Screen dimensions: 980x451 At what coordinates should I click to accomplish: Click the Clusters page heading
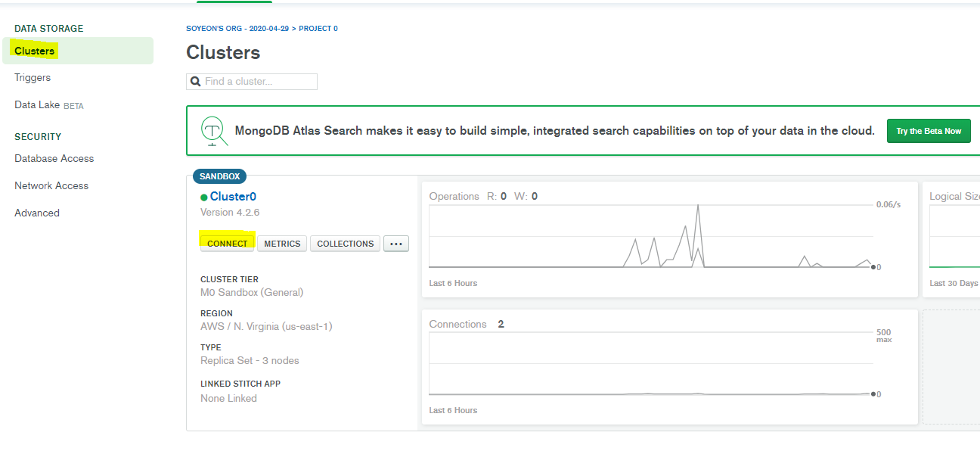[223, 53]
